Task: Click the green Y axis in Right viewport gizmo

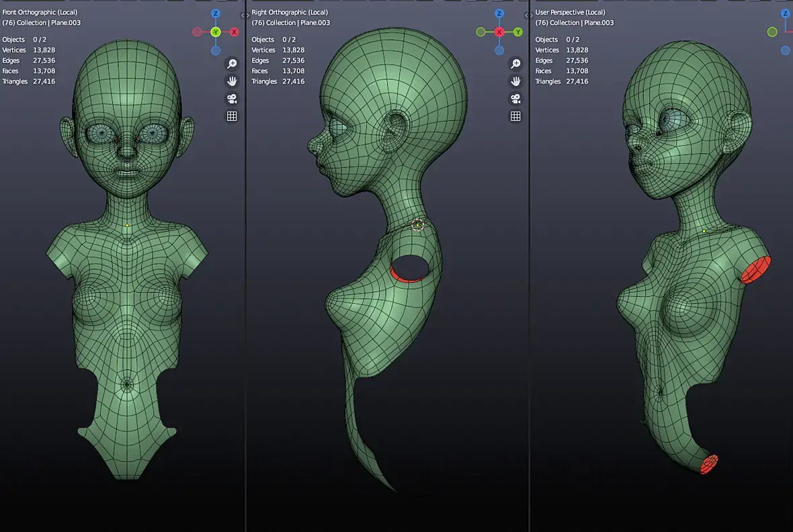Action: (518, 32)
